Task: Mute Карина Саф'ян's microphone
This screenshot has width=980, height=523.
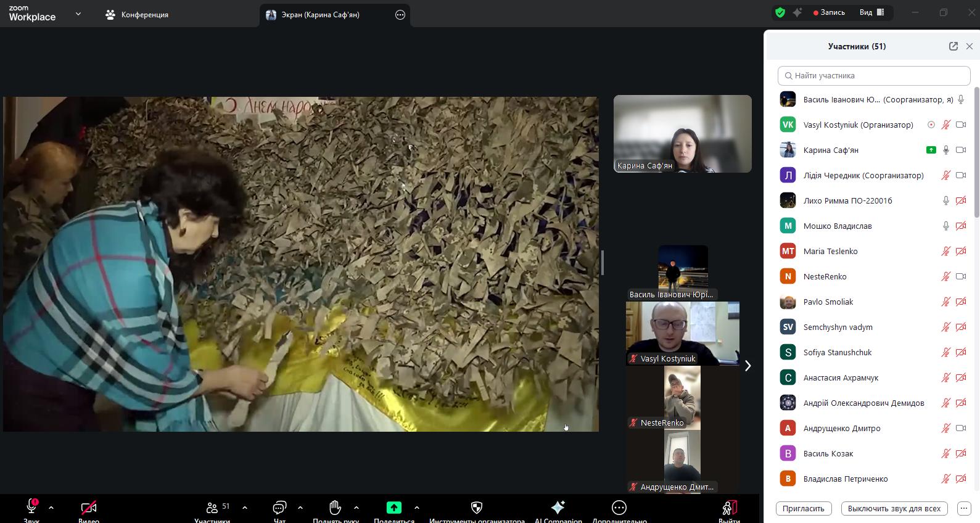Action: coord(945,150)
